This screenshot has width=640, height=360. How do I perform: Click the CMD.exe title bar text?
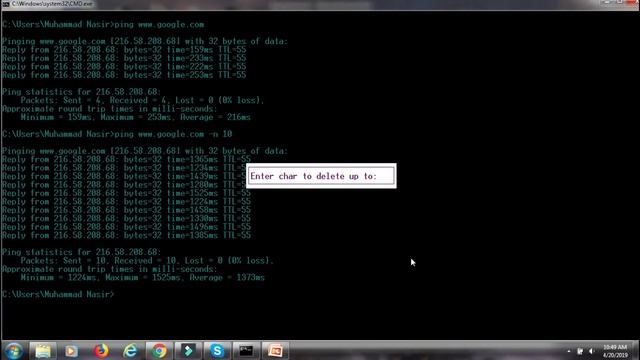pyautogui.click(x=52, y=4)
